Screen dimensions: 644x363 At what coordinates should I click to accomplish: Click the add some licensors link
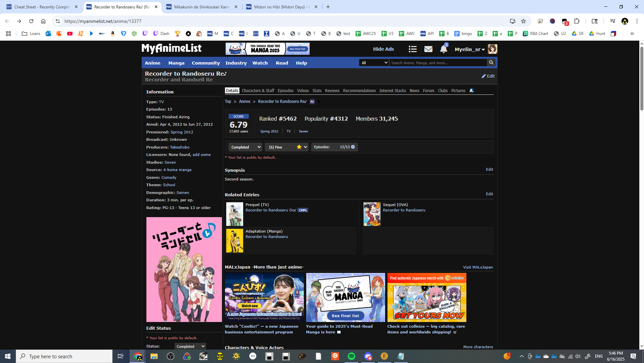pyautogui.click(x=201, y=155)
